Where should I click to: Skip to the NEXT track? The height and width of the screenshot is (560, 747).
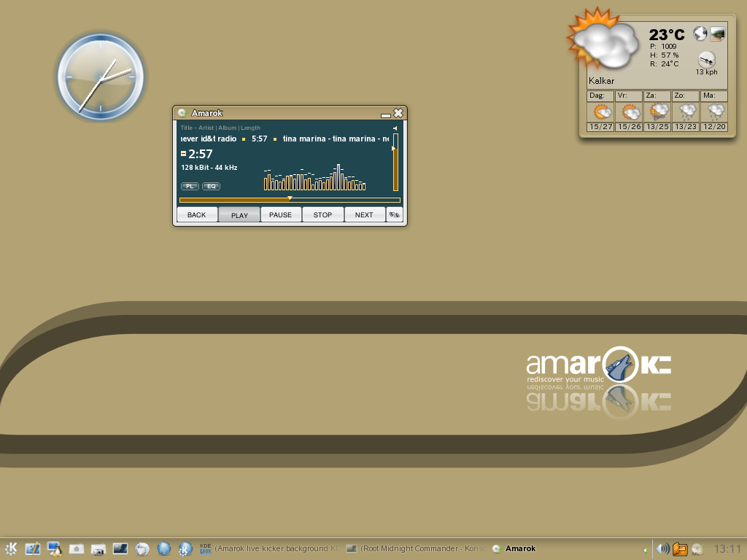(x=364, y=215)
